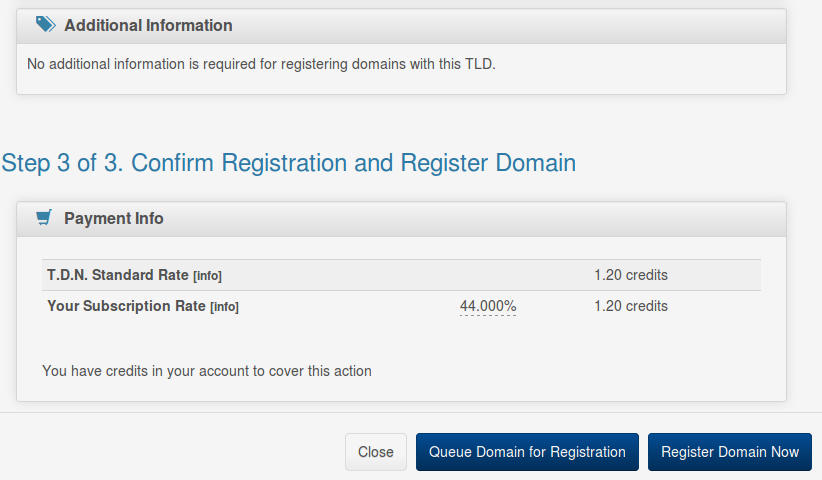Viewport: 822px width, 480px height.
Task: Click the standard rate 1.20 credits value
Action: tap(631, 275)
